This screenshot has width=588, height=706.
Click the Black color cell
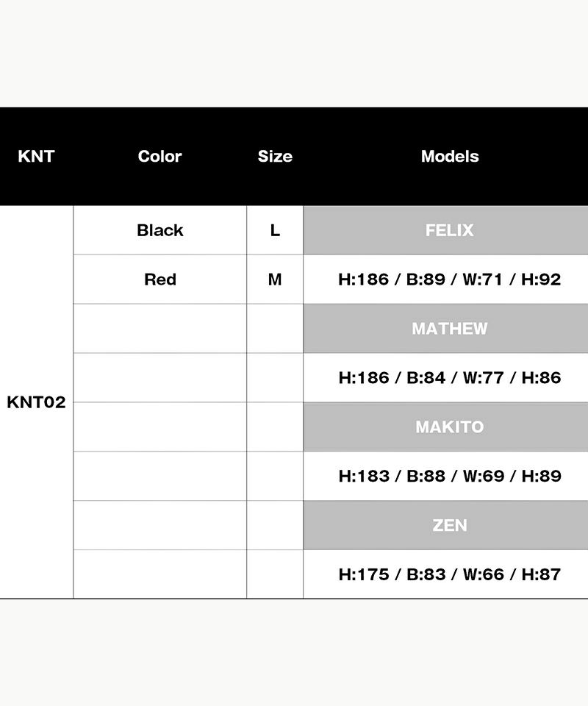click(159, 230)
